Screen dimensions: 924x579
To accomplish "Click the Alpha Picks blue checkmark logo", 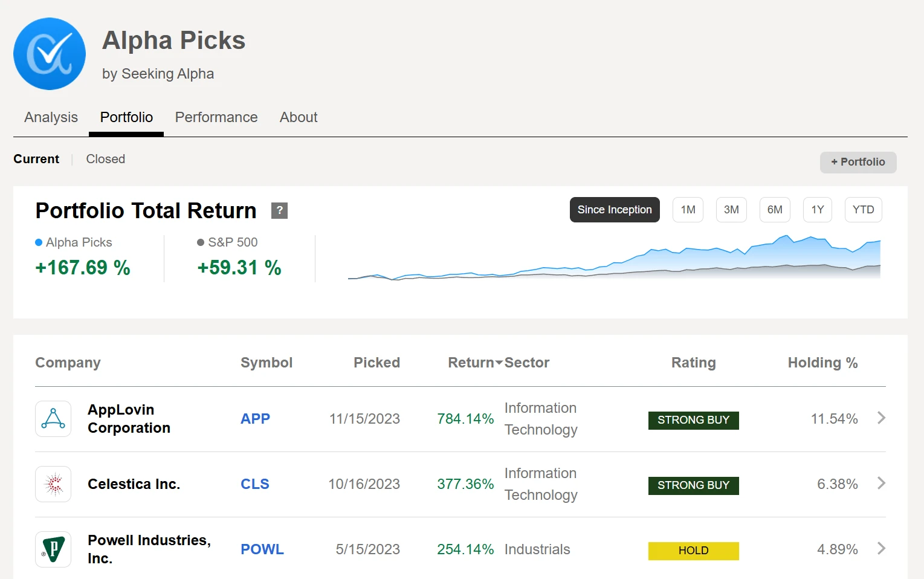I will 50,54.
